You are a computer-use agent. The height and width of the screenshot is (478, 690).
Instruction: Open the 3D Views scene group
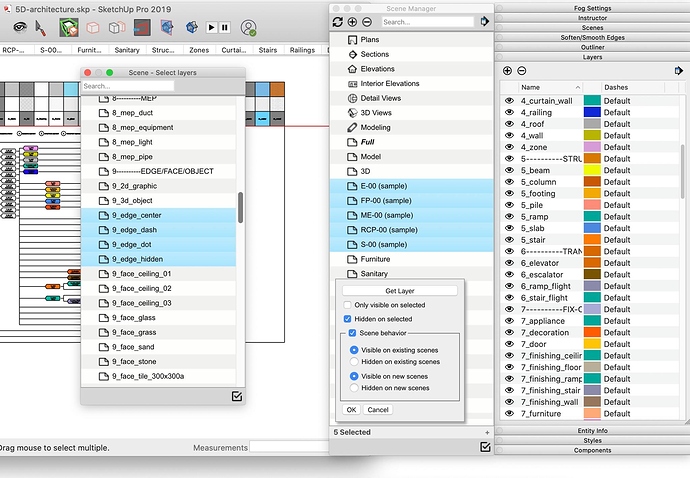click(x=411, y=113)
